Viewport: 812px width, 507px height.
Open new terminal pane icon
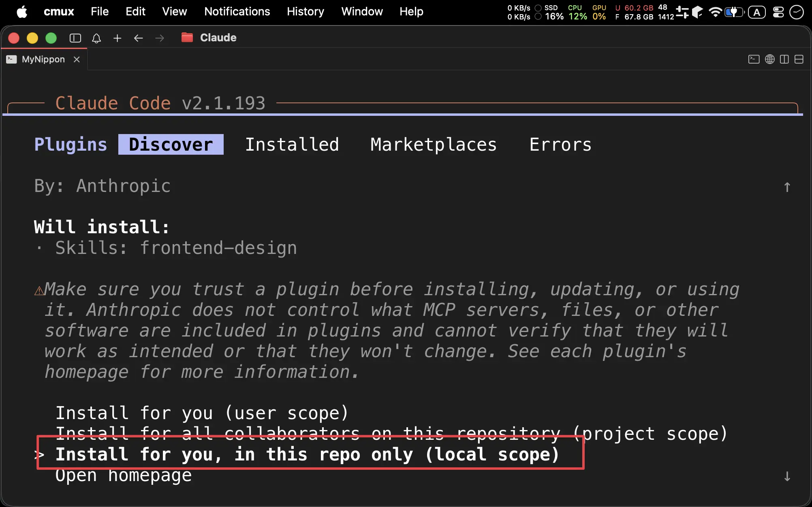click(x=754, y=60)
